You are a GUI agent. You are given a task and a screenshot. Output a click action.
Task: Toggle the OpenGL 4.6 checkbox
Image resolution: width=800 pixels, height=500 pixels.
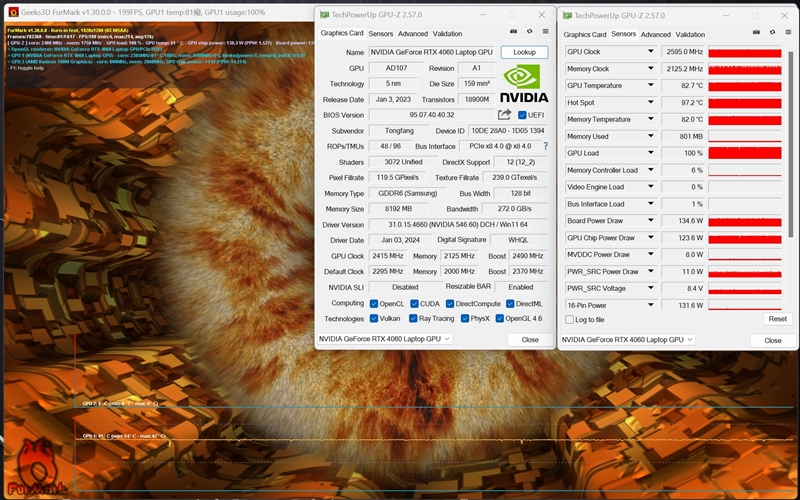point(499,318)
